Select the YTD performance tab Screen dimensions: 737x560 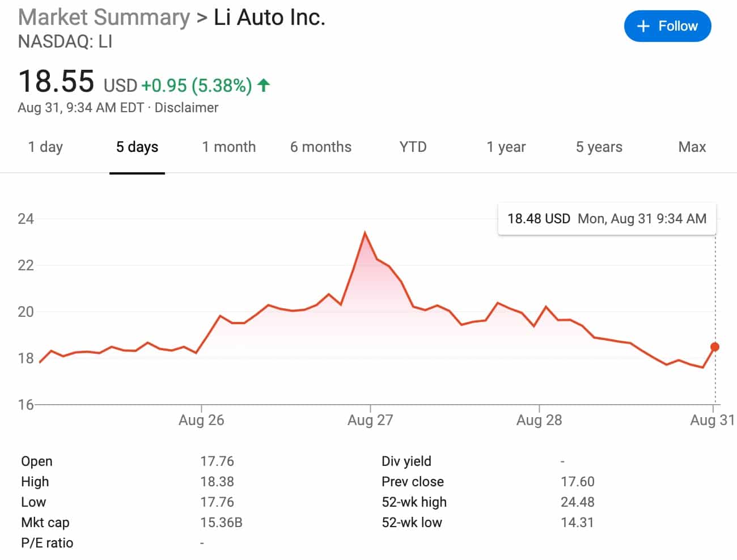412,147
